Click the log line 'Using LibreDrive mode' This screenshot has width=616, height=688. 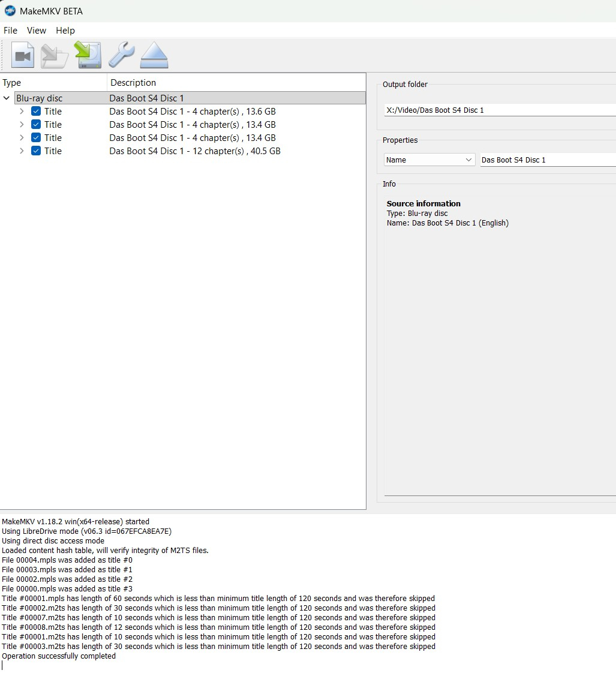pyautogui.click(x=87, y=531)
